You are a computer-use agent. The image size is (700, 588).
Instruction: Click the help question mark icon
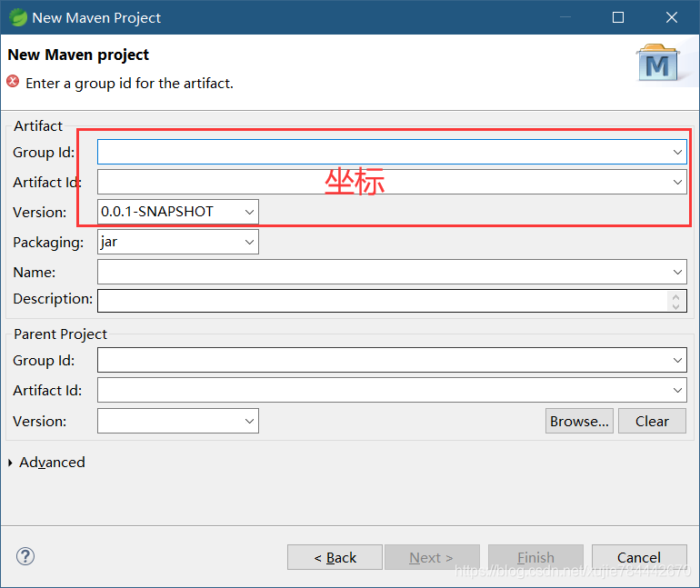pos(25,556)
